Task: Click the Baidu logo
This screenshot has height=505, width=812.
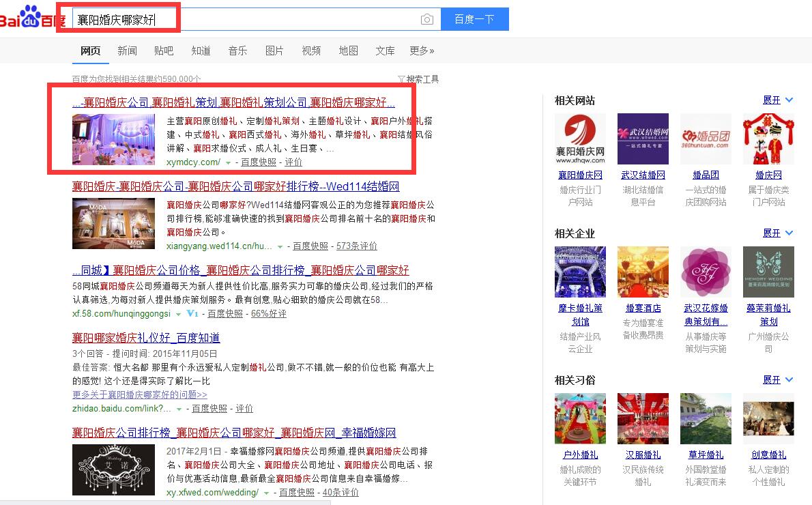Action: (32, 18)
